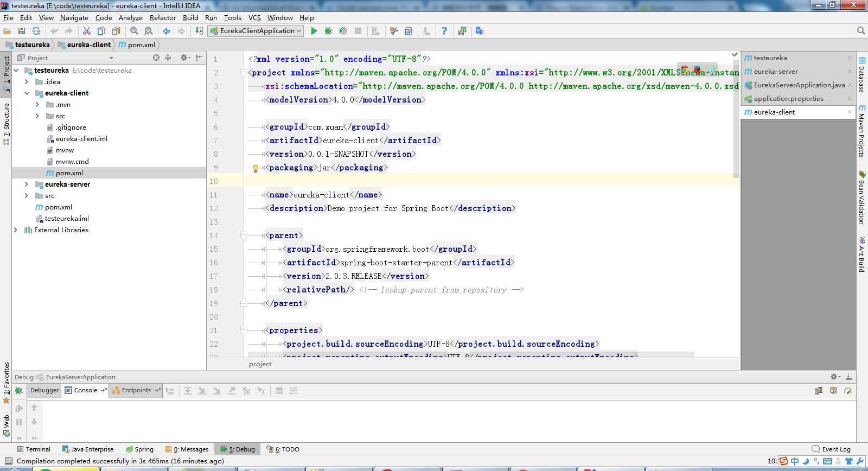868x471 pixels.
Task: Expand External Libraries node
Action: click(16, 230)
